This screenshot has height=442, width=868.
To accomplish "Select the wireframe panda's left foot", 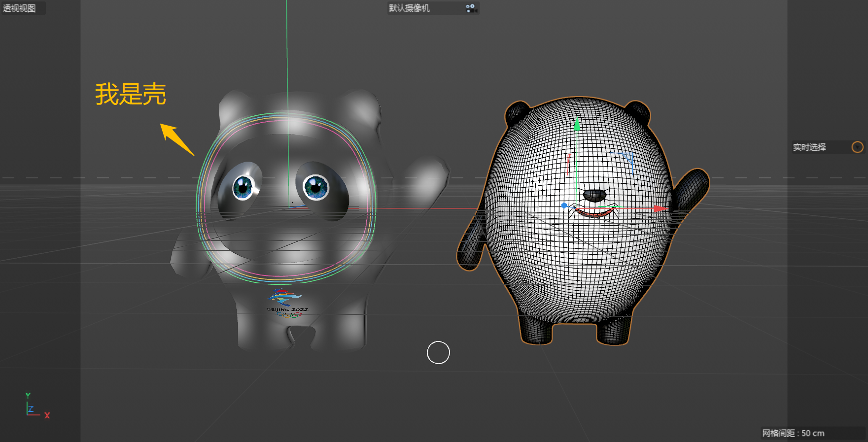I will [x=537, y=332].
